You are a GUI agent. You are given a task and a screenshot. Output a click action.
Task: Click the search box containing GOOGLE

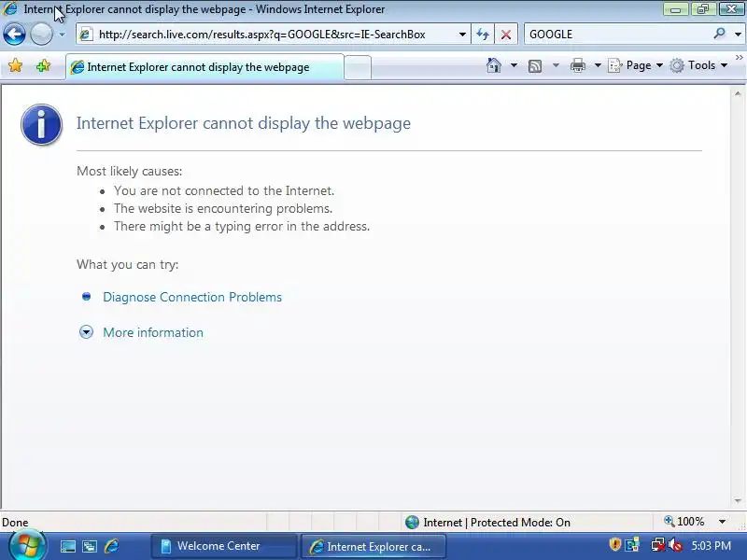pos(617,35)
